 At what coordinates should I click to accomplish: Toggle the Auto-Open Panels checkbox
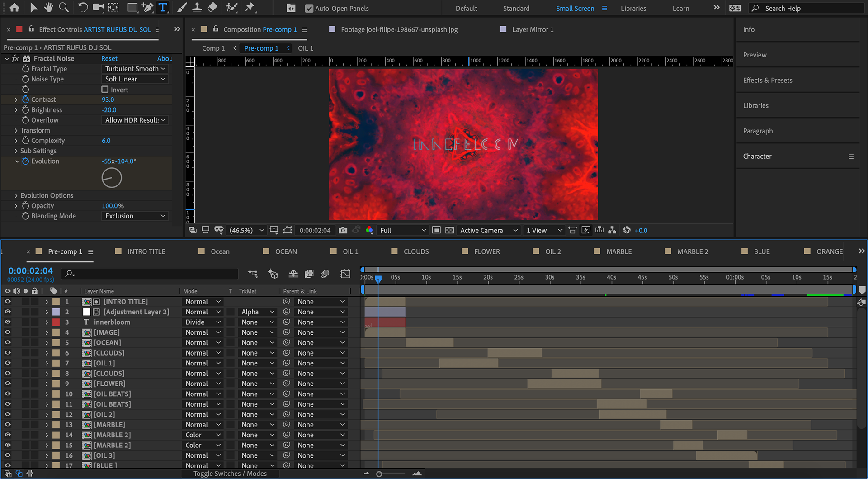tap(309, 8)
